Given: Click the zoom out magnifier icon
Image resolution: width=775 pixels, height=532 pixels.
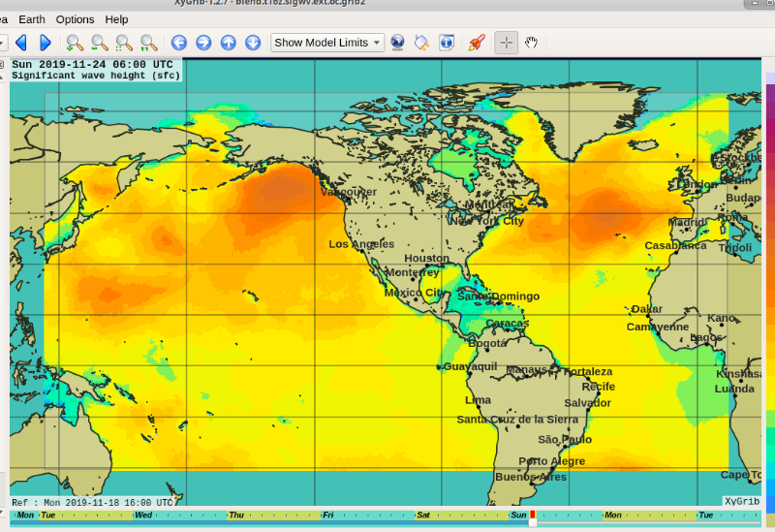Looking at the screenshot, I should 99,43.
